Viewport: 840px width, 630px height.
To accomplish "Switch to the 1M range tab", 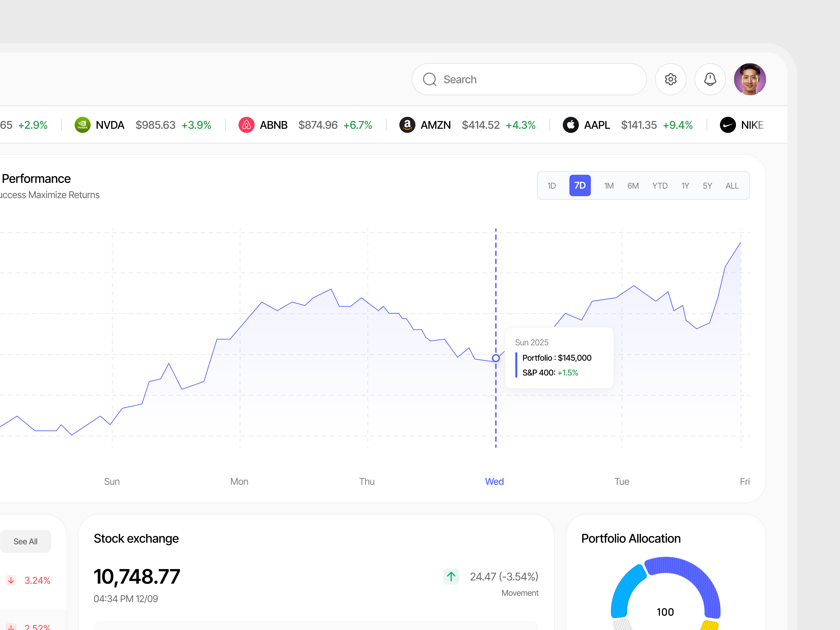I will [x=608, y=186].
